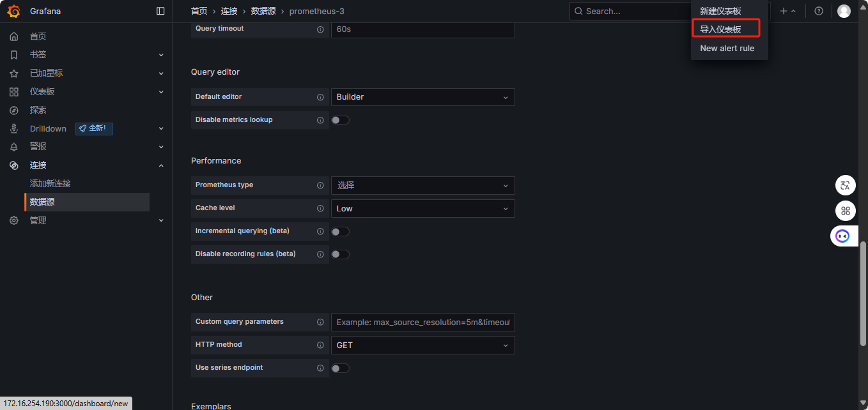
Task: Show info for Disable metrics lookup
Action: 320,120
